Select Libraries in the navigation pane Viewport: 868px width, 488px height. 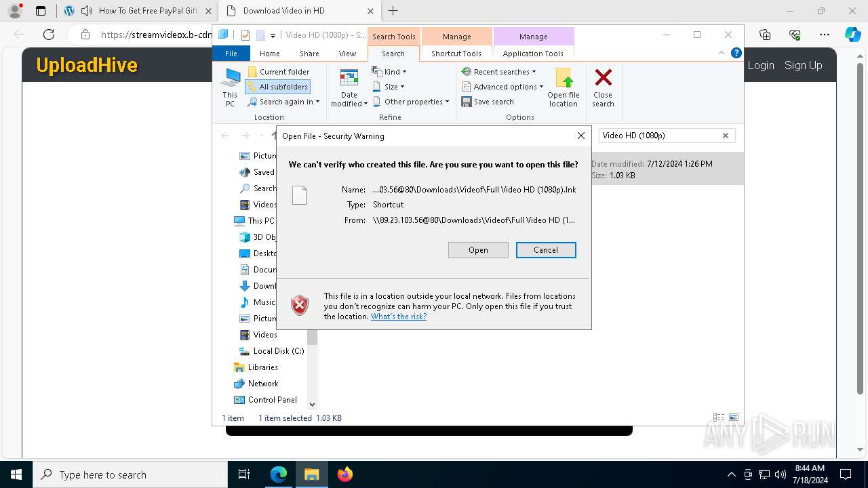[256, 367]
